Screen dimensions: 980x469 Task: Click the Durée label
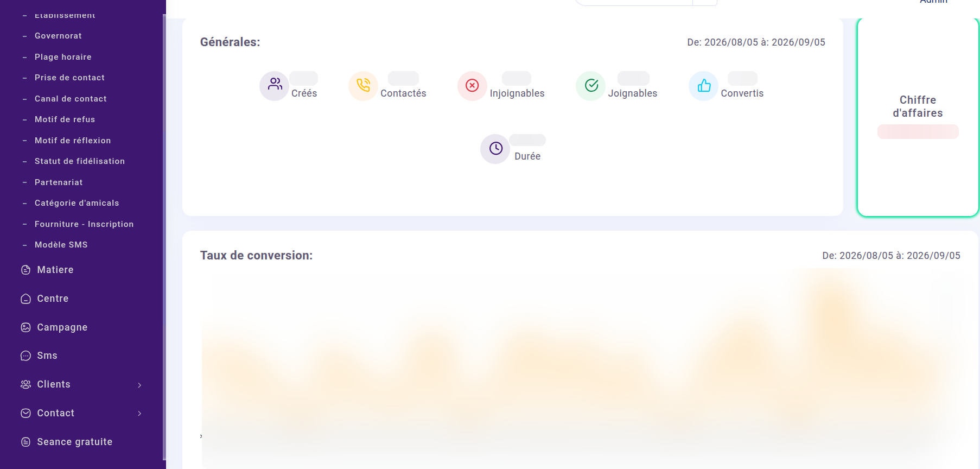[527, 156]
